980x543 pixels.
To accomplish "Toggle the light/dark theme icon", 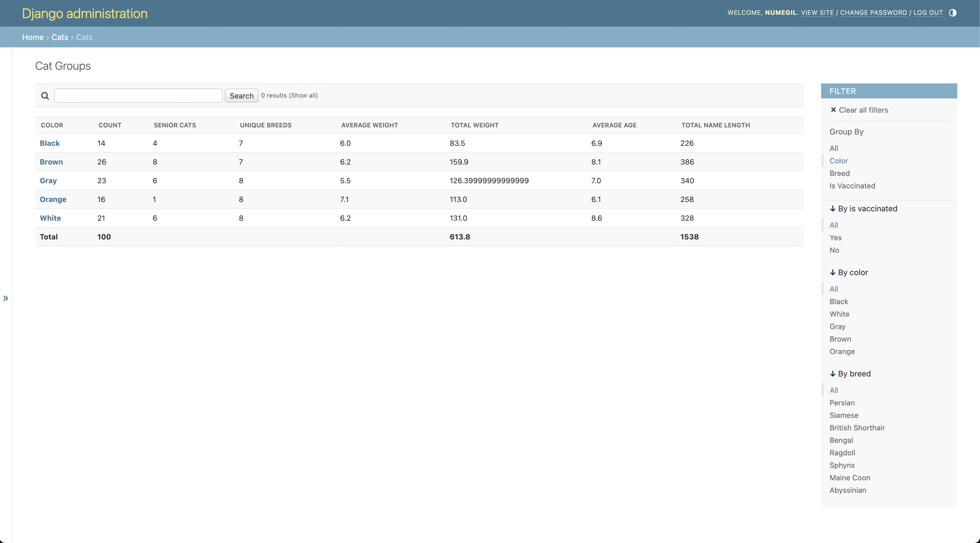I will coord(952,13).
